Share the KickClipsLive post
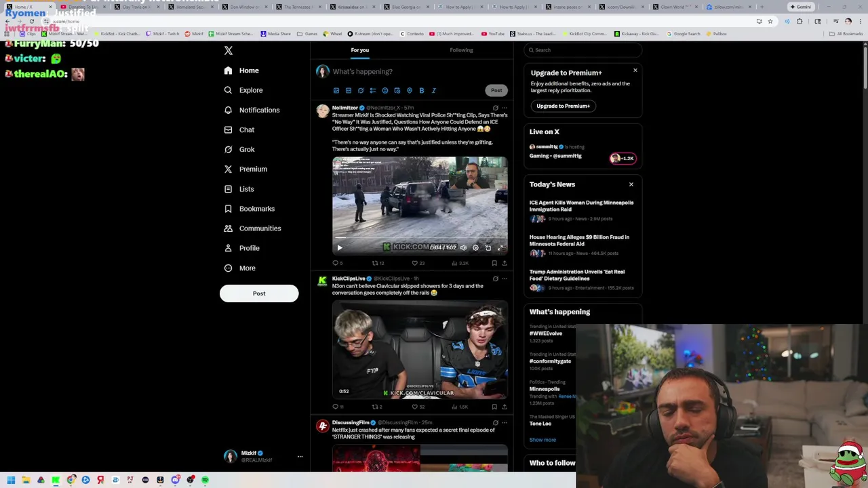The width and height of the screenshot is (868, 488). pos(504,407)
